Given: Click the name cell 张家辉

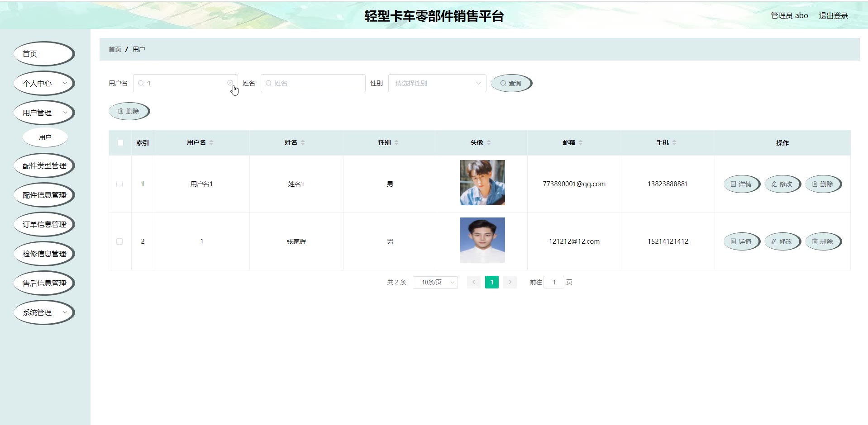Looking at the screenshot, I should pos(296,241).
